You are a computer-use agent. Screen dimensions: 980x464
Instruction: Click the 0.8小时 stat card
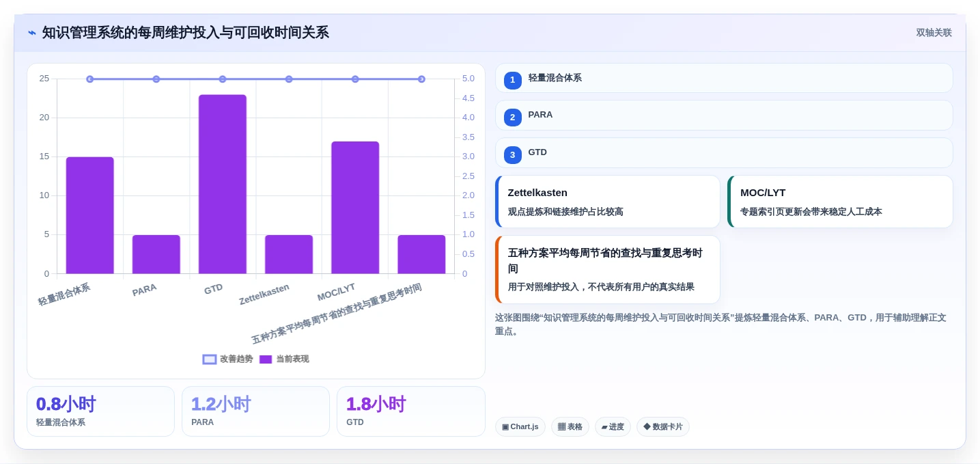[100, 411]
